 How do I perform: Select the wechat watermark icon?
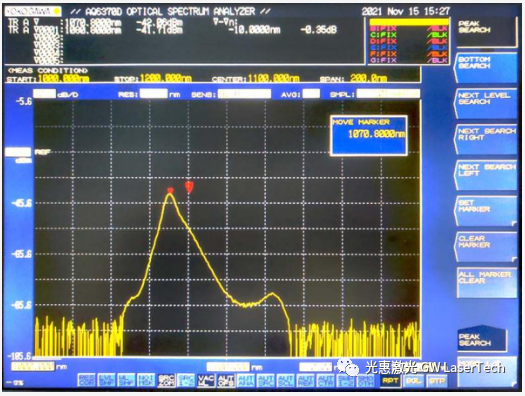click(x=348, y=367)
